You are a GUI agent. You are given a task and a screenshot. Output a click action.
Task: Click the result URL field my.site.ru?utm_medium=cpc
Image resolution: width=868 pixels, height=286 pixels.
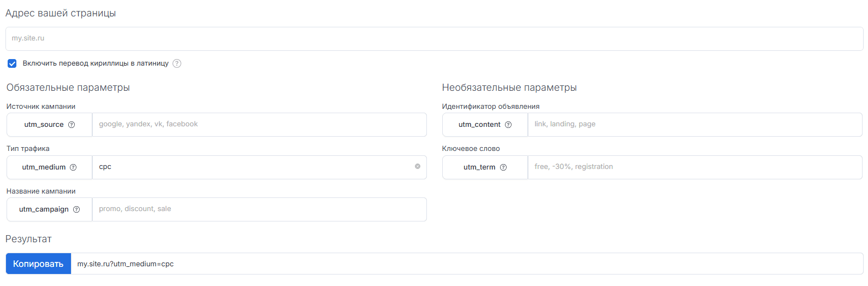pos(467,264)
